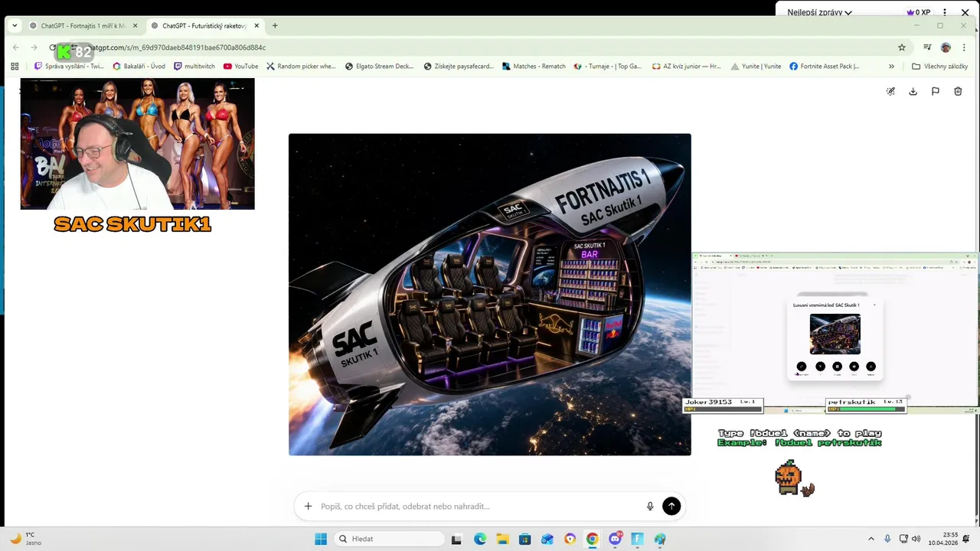Open the volume control in system tray

tap(916, 539)
